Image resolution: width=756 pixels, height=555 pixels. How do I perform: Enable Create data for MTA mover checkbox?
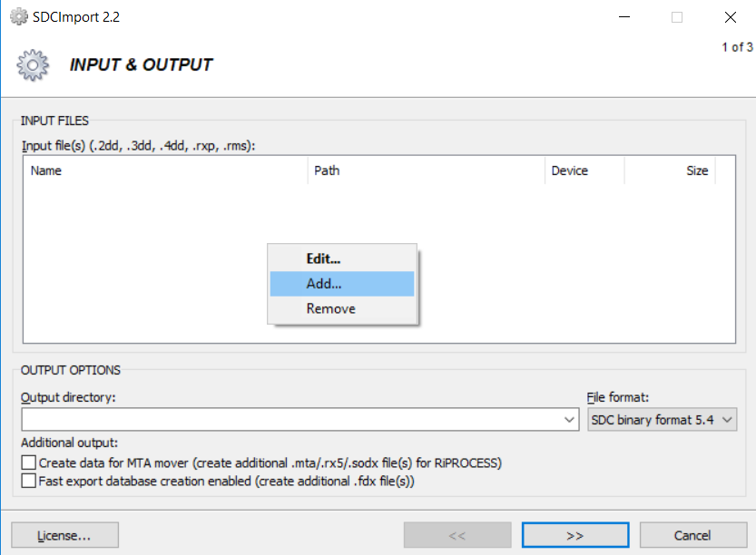pyautogui.click(x=28, y=462)
